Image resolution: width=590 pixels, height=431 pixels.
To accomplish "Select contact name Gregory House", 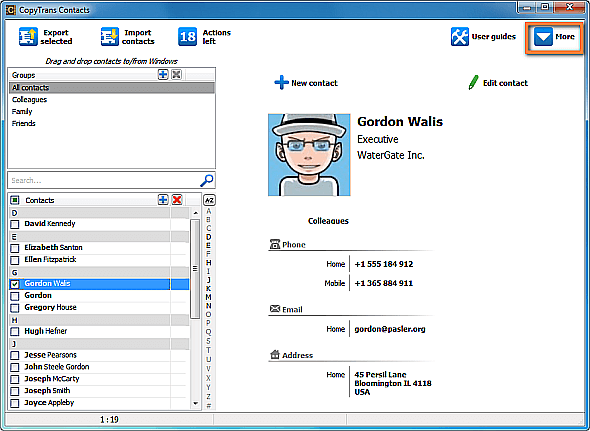I will 50,307.
